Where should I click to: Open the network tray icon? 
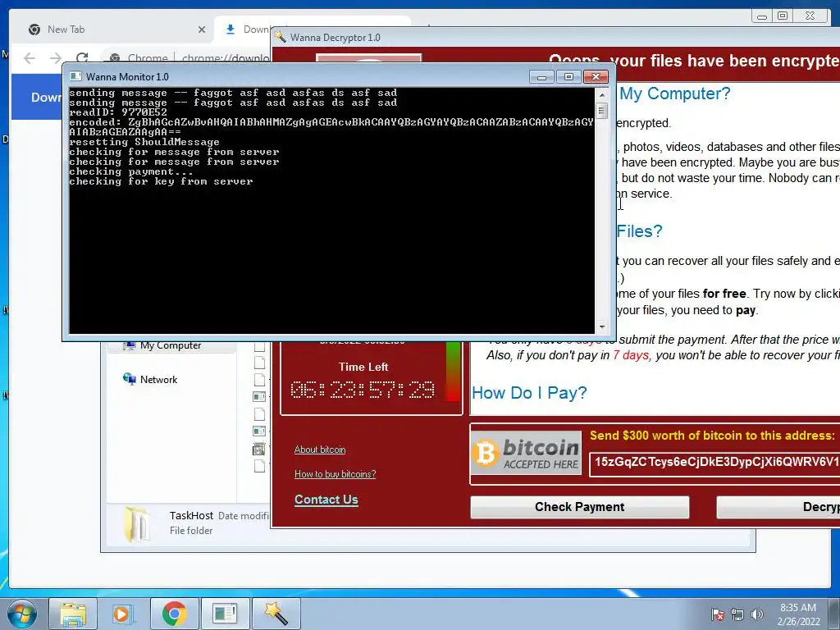tap(737, 614)
